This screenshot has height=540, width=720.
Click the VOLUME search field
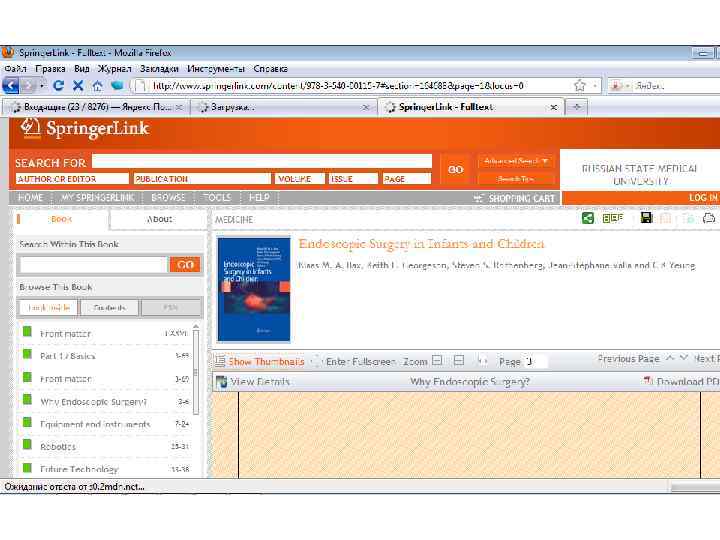coord(300,179)
